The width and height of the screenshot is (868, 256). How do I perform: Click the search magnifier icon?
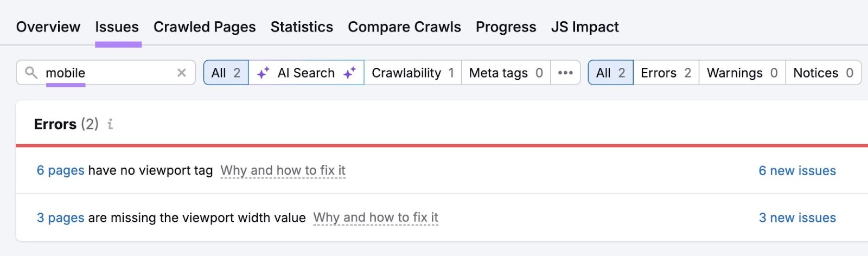click(x=31, y=73)
